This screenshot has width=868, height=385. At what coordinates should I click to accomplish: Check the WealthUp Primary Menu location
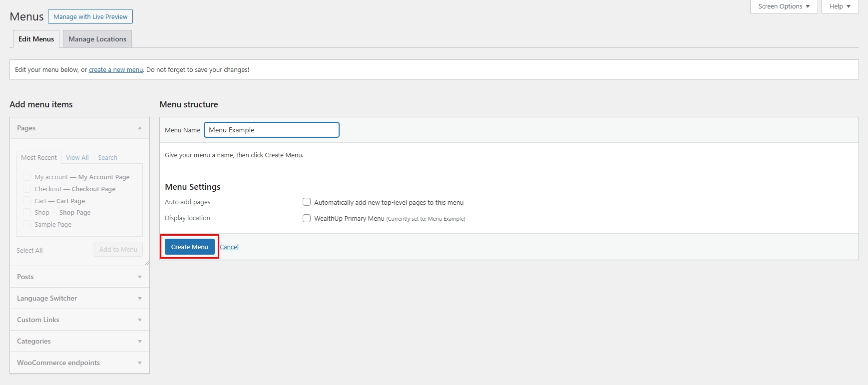[307, 218]
